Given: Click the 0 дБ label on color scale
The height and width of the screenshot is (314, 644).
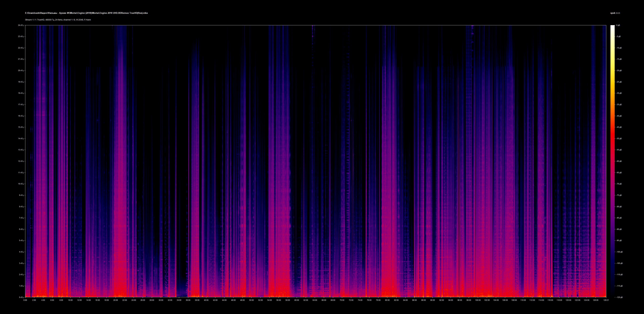Looking at the screenshot, I should (618, 25).
